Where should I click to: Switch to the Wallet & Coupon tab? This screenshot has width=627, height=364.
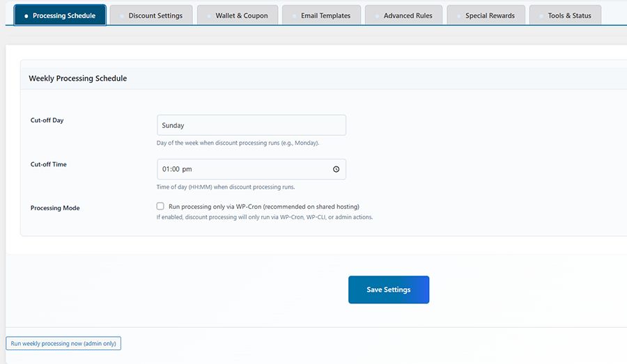point(238,15)
